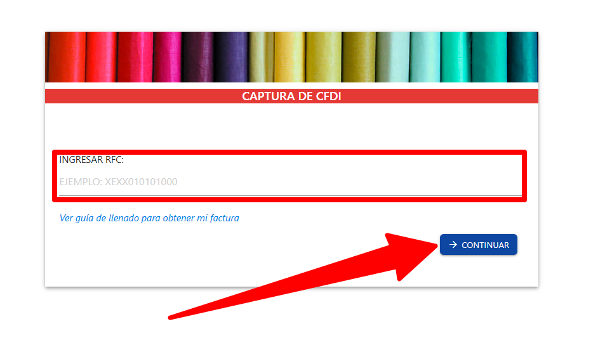
Task: Click the golden yellow fabric roll
Action: [x=290, y=57]
